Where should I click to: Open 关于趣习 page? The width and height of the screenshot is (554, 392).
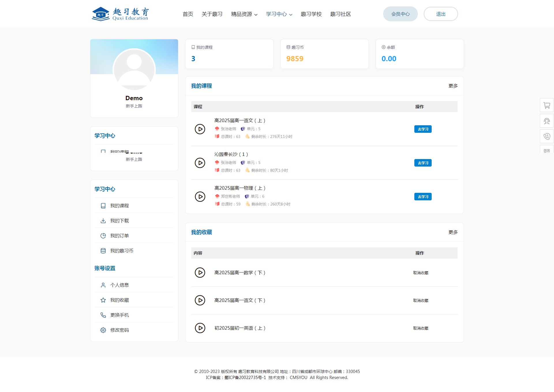(x=212, y=14)
